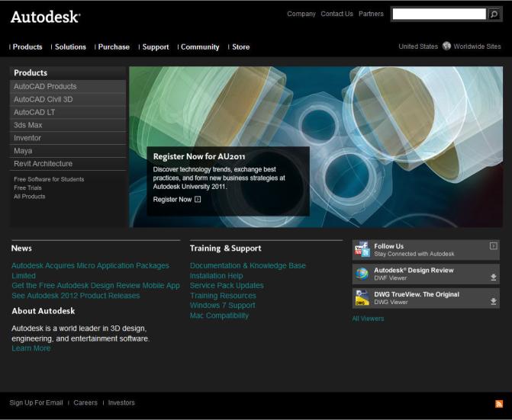Click Autodesk Design Review title text
This screenshot has height=420, width=512.
pyautogui.click(x=414, y=271)
